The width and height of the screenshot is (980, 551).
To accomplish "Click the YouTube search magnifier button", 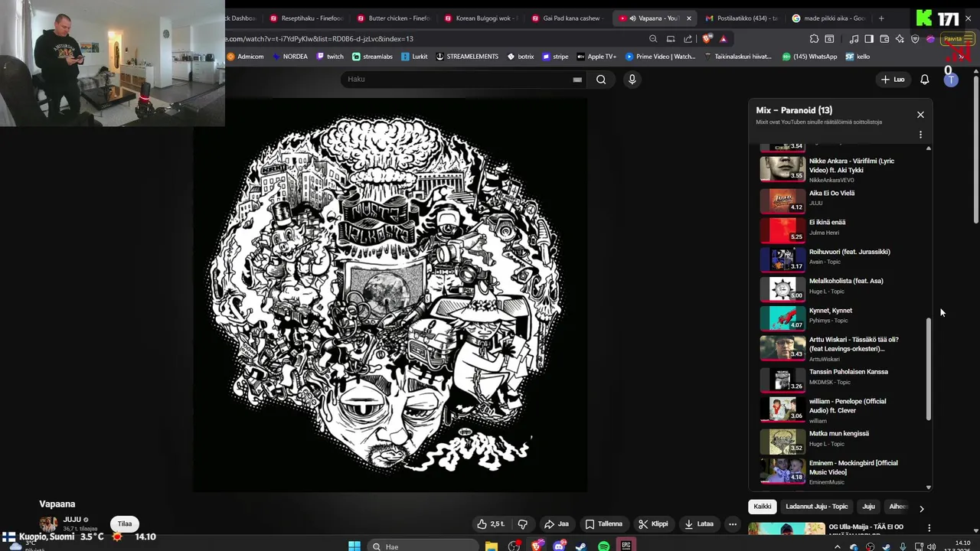I will pyautogui.click(x=601, y=80).
